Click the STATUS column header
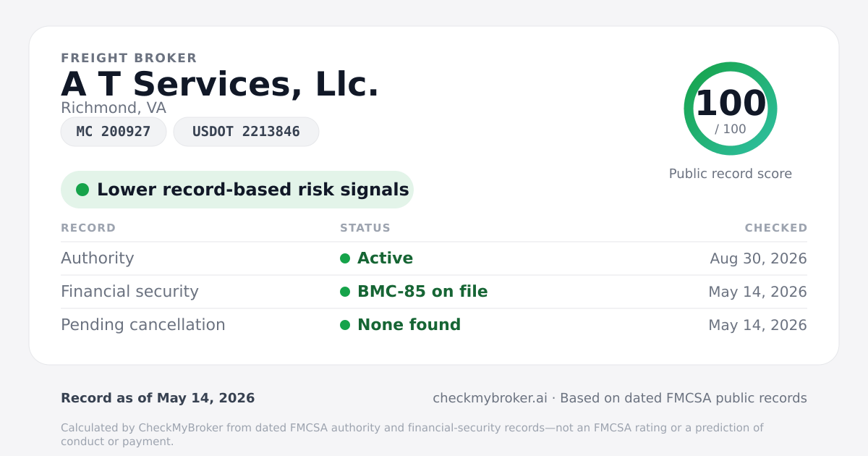 [x=365, y=228]
